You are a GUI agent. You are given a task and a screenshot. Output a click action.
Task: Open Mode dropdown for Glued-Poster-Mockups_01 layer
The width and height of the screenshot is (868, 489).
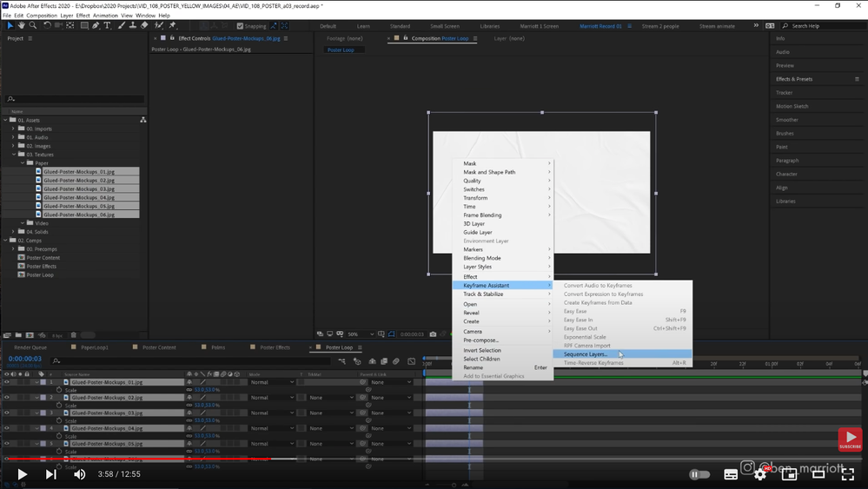[x=270, y=382]
